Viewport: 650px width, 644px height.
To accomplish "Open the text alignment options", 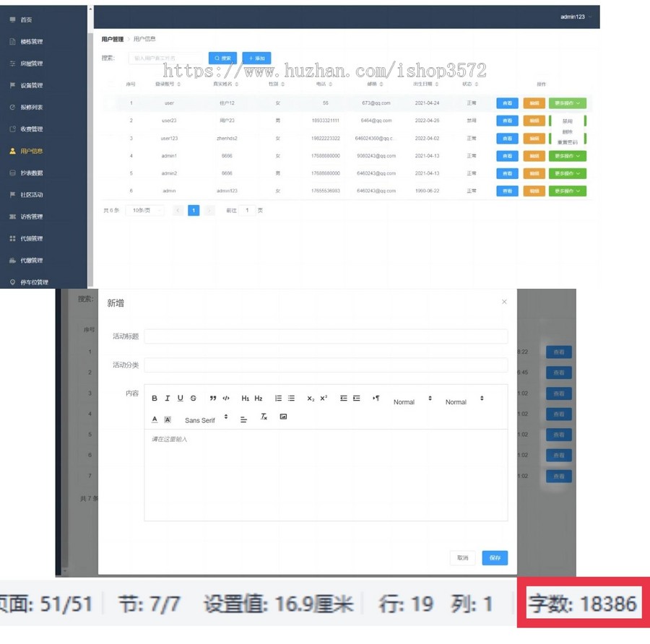I will [244, 419].
